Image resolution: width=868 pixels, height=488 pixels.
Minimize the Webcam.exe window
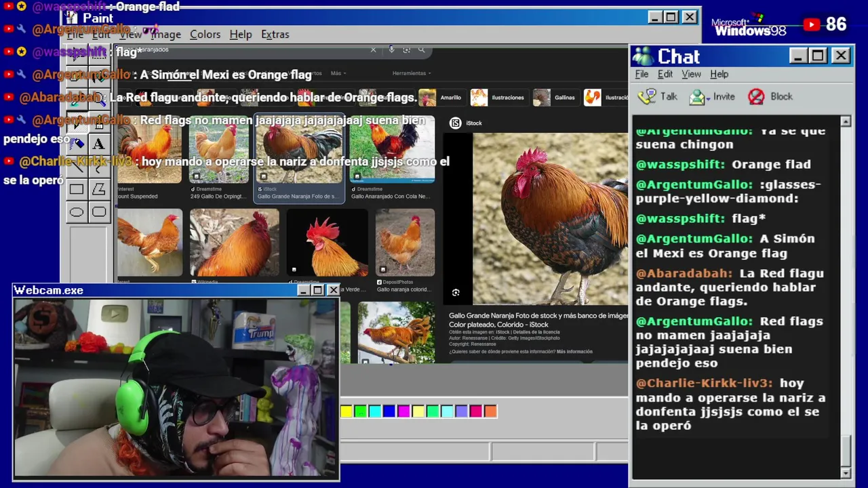[304, 290]
